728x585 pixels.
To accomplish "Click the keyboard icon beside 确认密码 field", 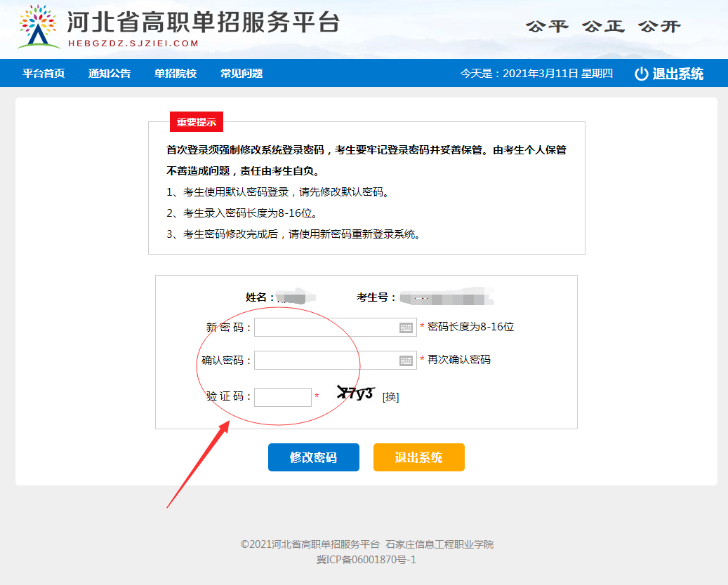I will point(404,361).
